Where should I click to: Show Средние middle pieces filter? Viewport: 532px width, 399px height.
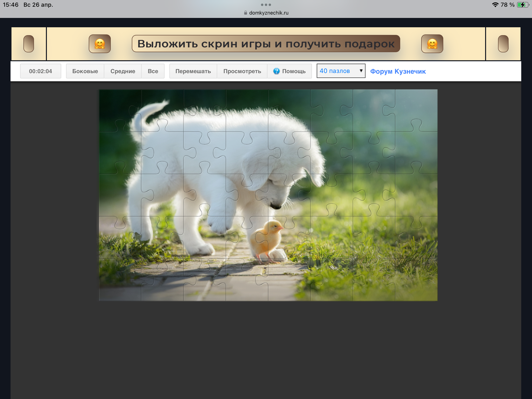coord(123,71)
